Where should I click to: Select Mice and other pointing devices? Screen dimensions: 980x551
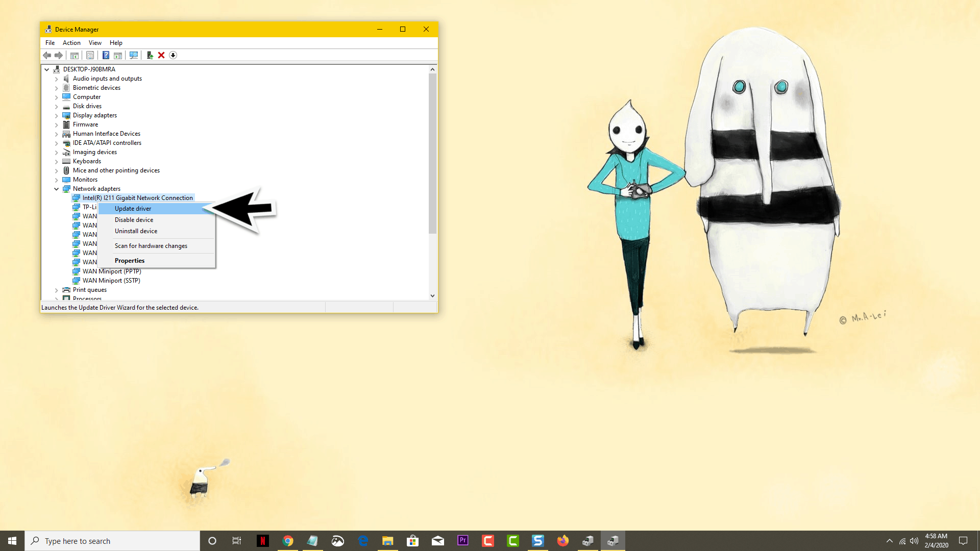tap(116, 170)
